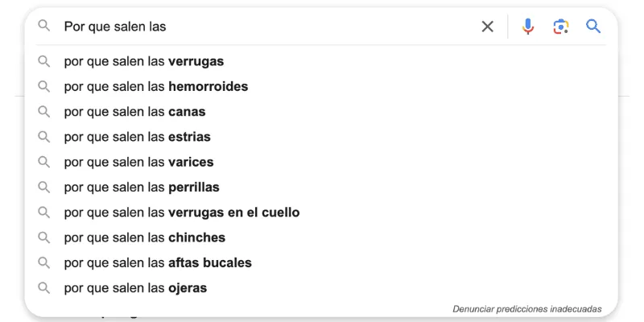644x322 pixels.
Task: Open 'Denunciar predicciones inadecuadas' link
Action: [526, 308]
